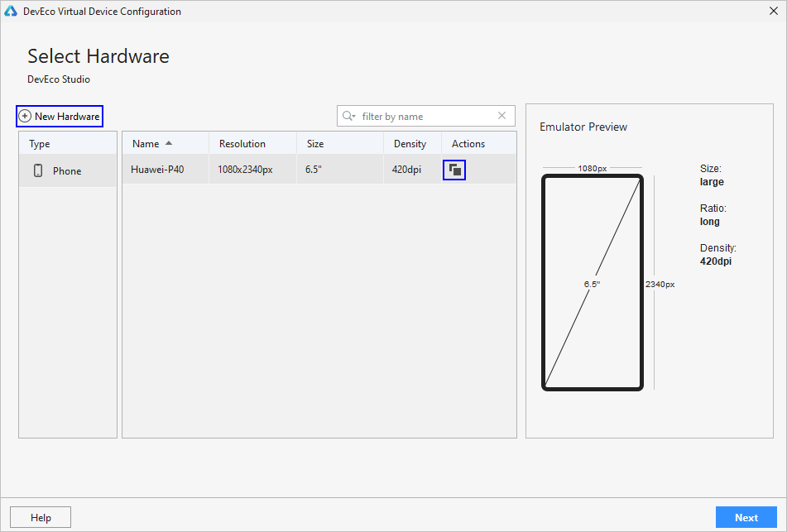Close the Virtual Device Configuration window

click(772, 12)
